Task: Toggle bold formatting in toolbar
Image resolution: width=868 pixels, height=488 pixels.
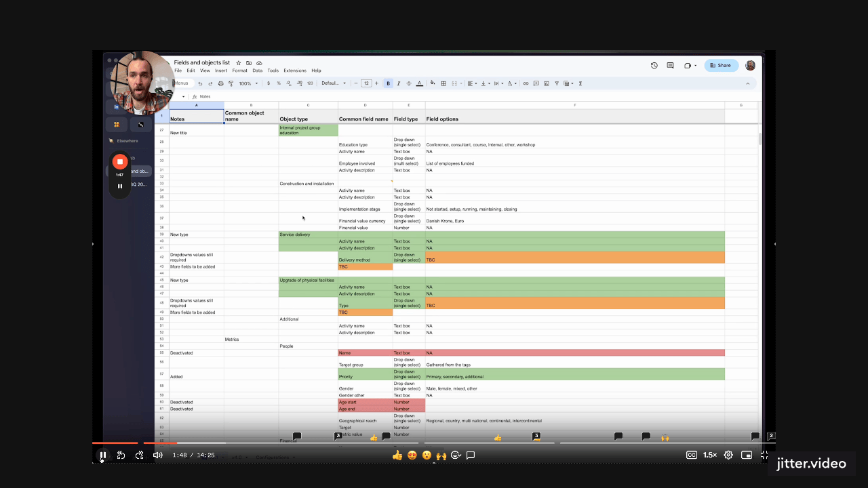Action: 389,83
